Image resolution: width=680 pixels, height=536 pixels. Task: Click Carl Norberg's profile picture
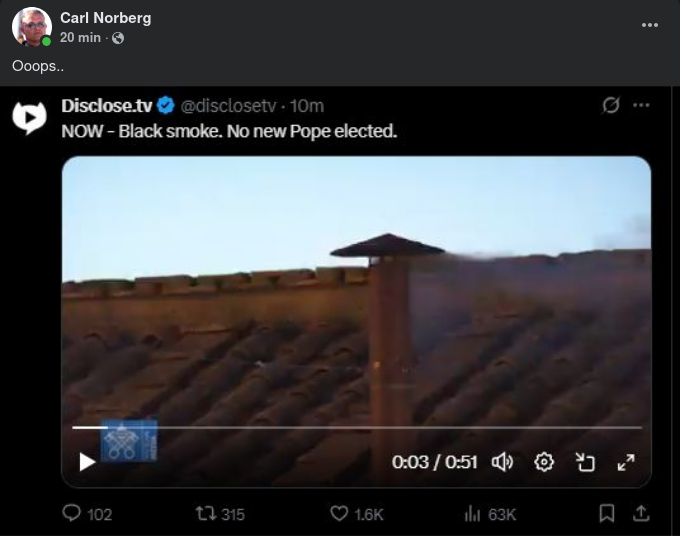(x=32, y=26)
